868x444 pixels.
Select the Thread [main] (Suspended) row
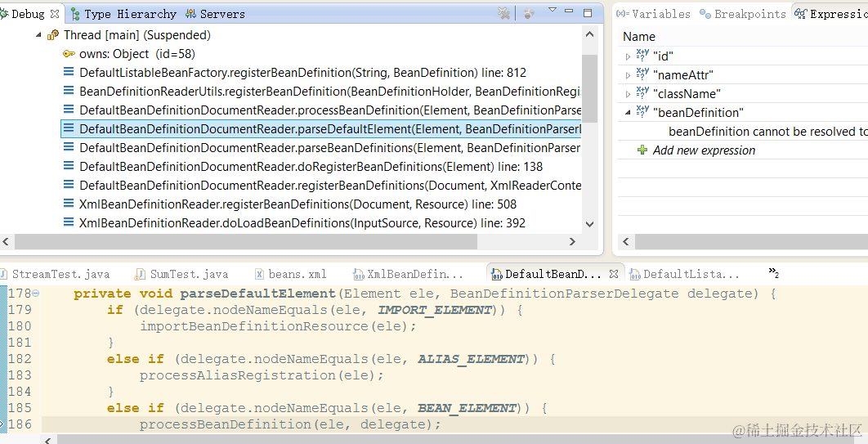(136, 35)
